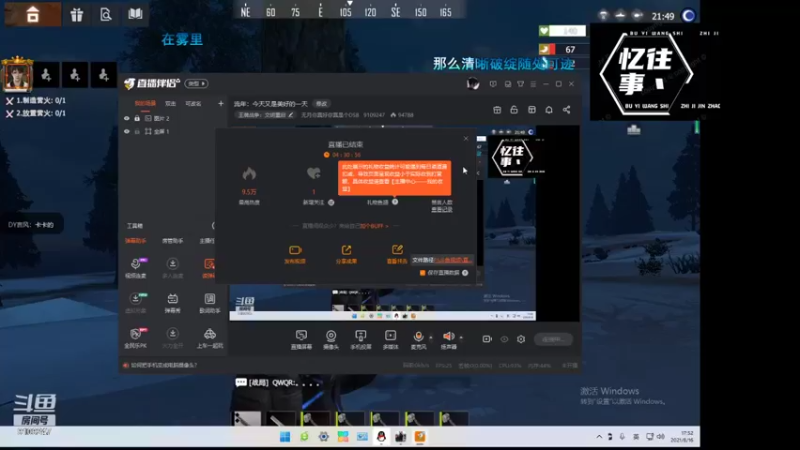Open the link about using a phone as camera

coord(163,365)
